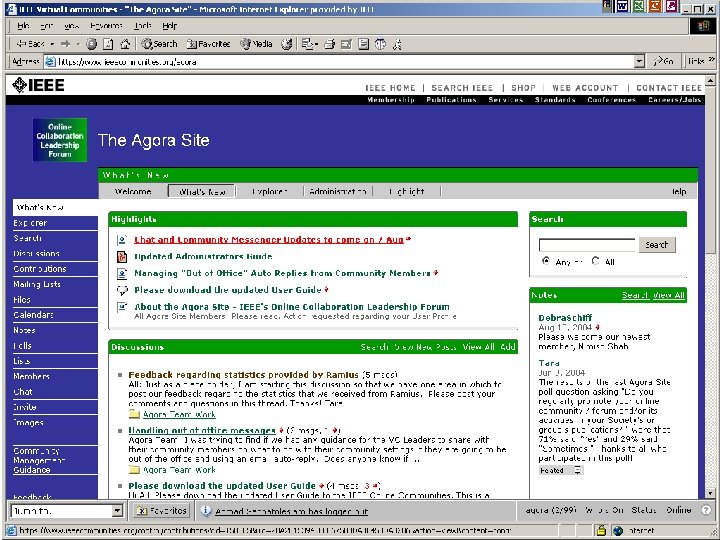720x540 pixels.
Task: Open the File menu
Action: pos(23,26)
